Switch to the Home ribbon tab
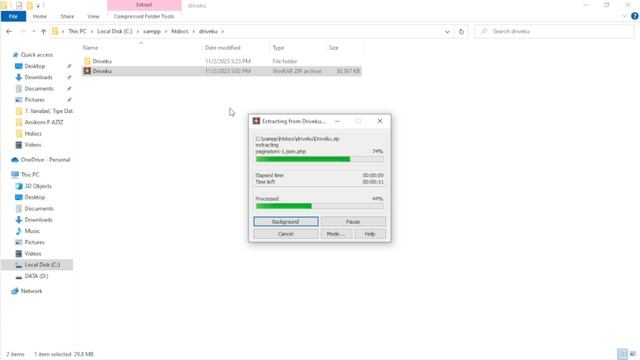Screen dimensions: 640x360 [40, 16]
